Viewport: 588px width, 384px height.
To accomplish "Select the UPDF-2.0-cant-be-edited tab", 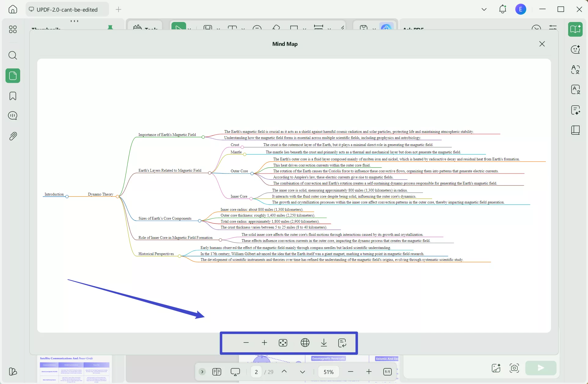I will point(67,9).
